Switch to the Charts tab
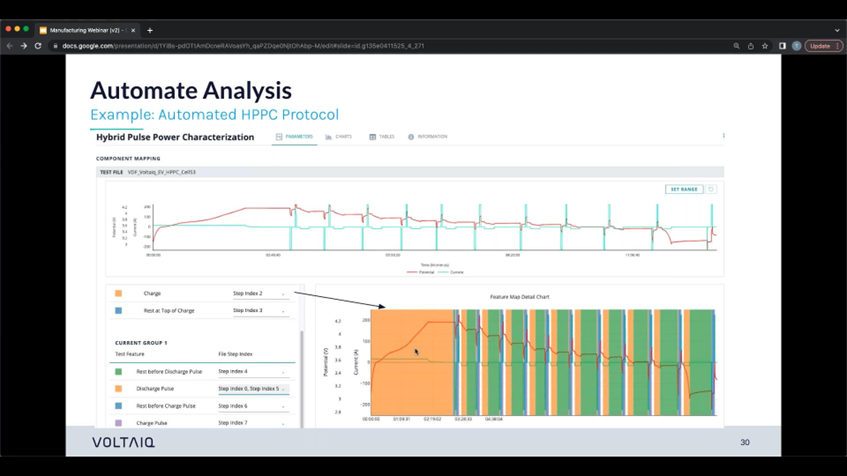This screenshot has width=847, height=476. click(x=339, y=137)
